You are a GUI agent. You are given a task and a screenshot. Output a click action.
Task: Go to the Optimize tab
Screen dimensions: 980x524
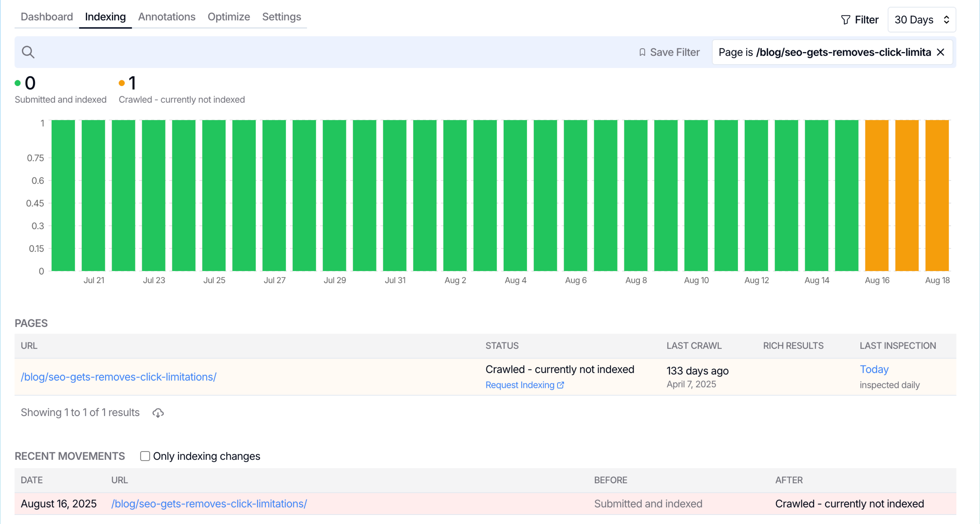pos(228,17)
